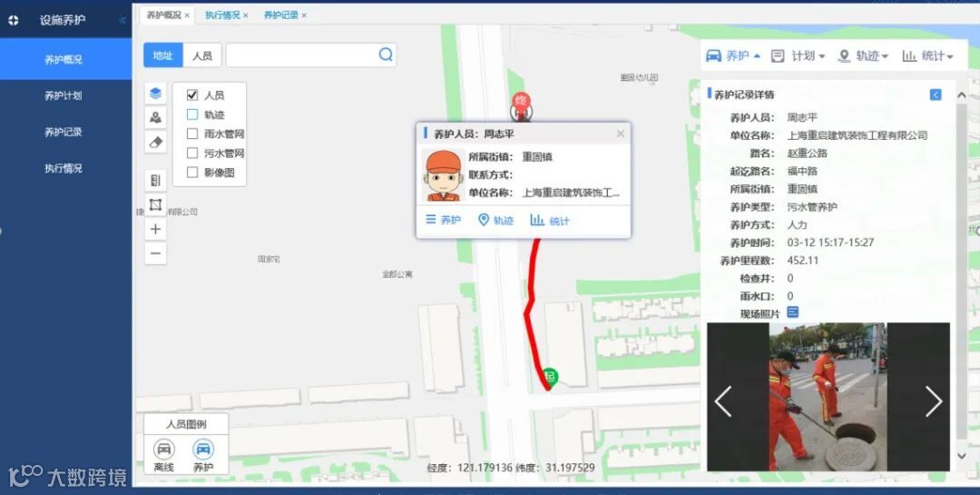The height and width of the screenshot is (495, 980).
Task: Click 上海重启建筑装饰工程有限公司 unit name value
Action: tap(857, 135)
